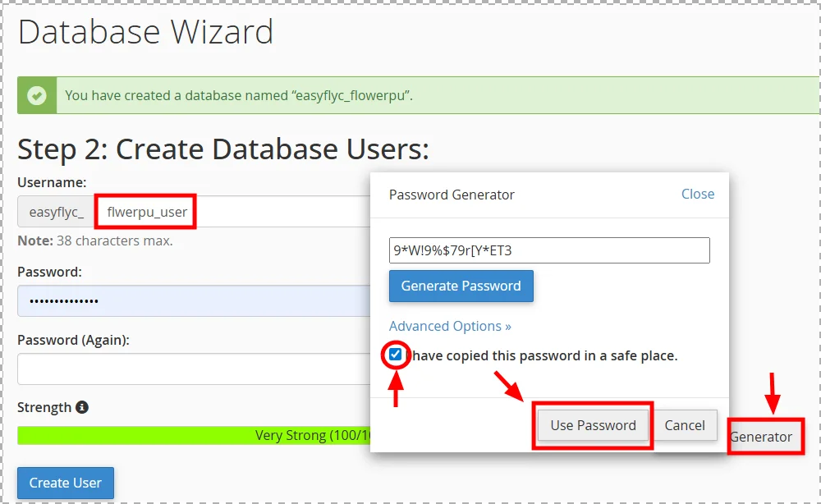Click the Password Generator button

765,436
